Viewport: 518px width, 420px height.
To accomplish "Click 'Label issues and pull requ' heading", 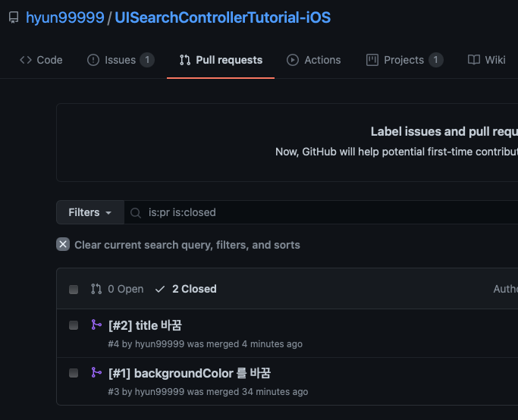I will [x=444, y=131].
